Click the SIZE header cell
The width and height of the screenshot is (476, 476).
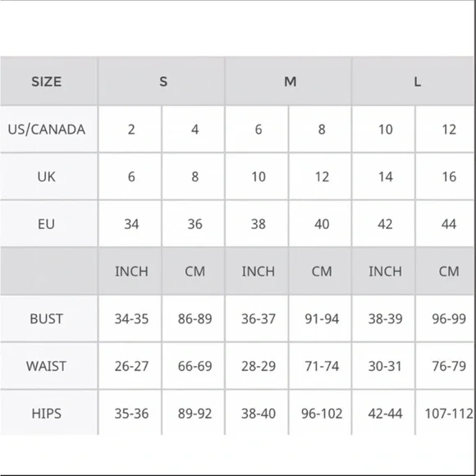48,81
